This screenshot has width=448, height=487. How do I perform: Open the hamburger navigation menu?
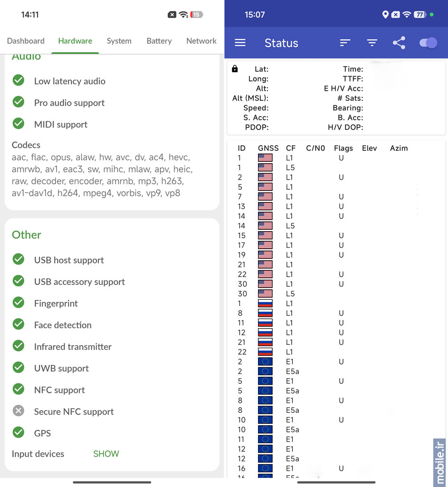[240, 43]
